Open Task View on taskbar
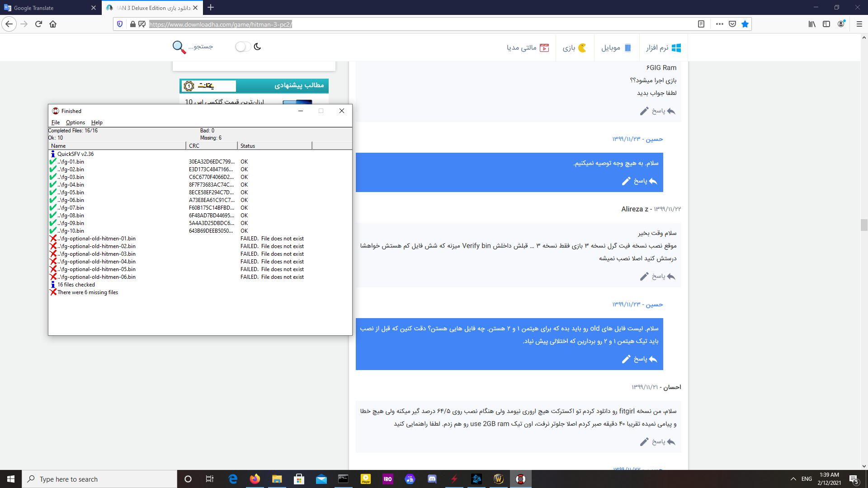This screenshot has width=868, height=488. coord(209,479)
